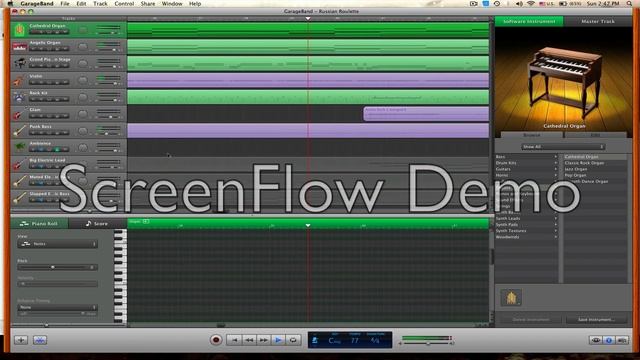The height and width of the screenshot is (360, 640).
Task: Open the Show All library filter dropdown
Action: click(563, 147)
